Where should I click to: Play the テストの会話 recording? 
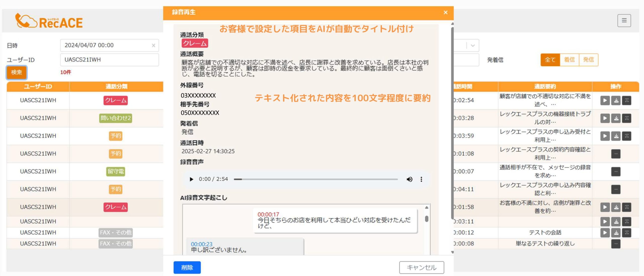pyautogui.click(x=605, y=233)
